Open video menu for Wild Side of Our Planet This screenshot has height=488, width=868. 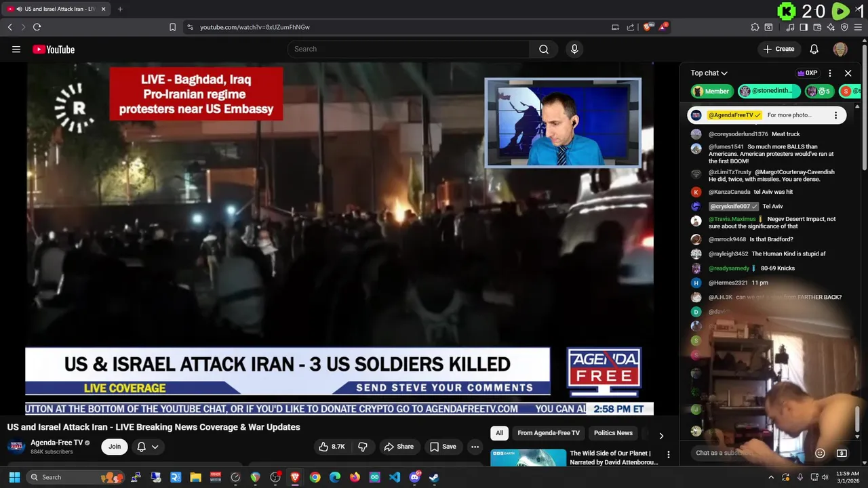coord(668,455)
